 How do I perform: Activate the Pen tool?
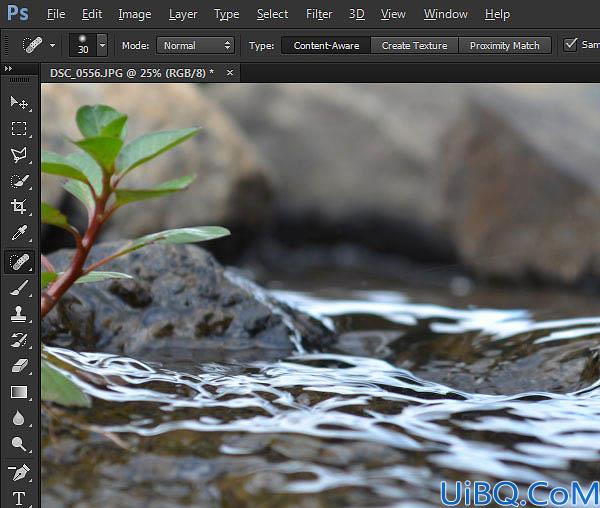tap(19, 473)
